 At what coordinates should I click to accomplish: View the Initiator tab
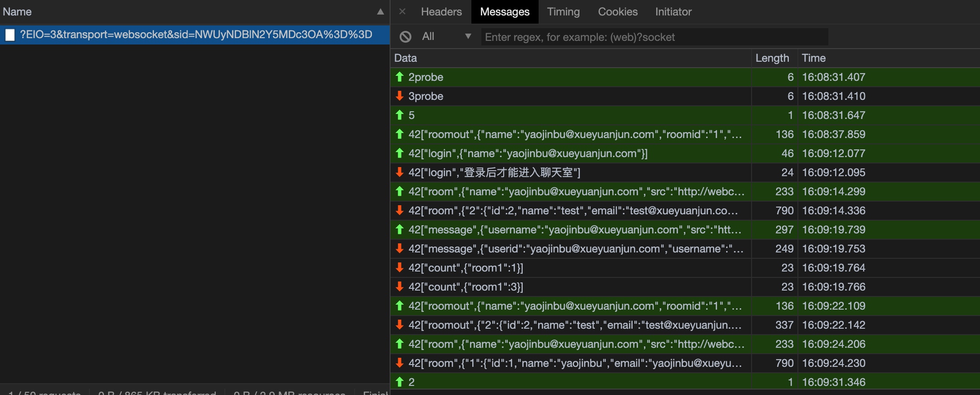coord(673,12)
